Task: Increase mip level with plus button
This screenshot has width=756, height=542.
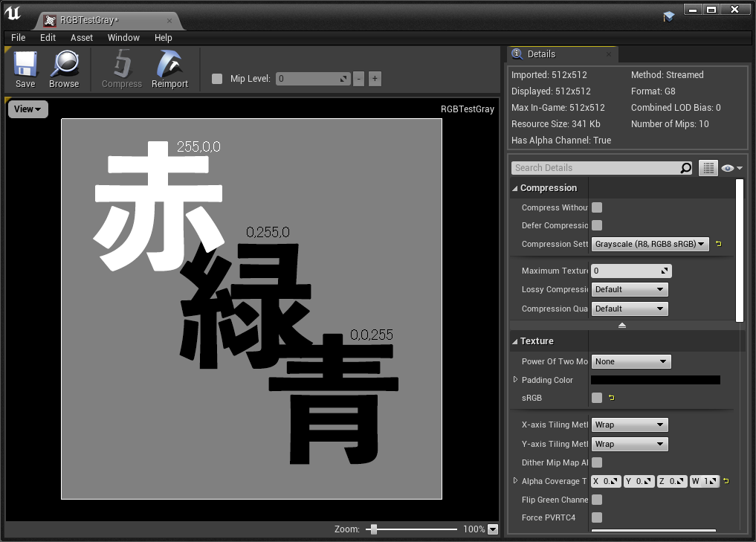Action: [375, 79]
